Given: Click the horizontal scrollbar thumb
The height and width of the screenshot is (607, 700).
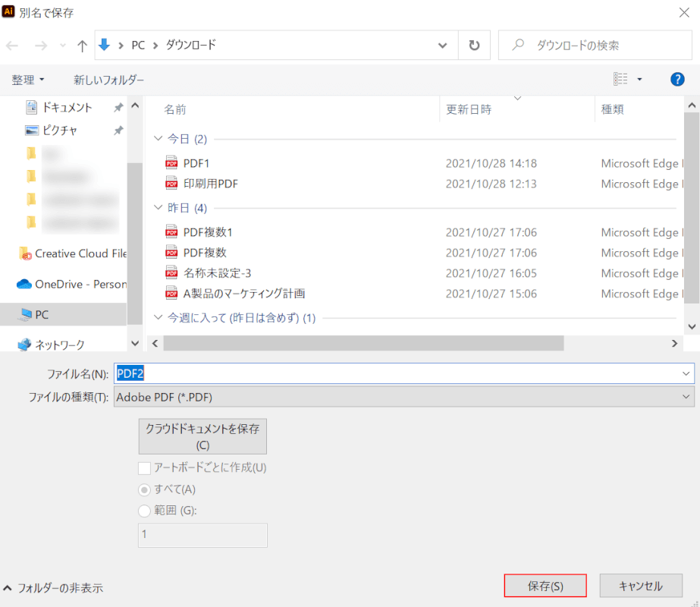Looking at the screenshot, I should (x=363, y=344).
